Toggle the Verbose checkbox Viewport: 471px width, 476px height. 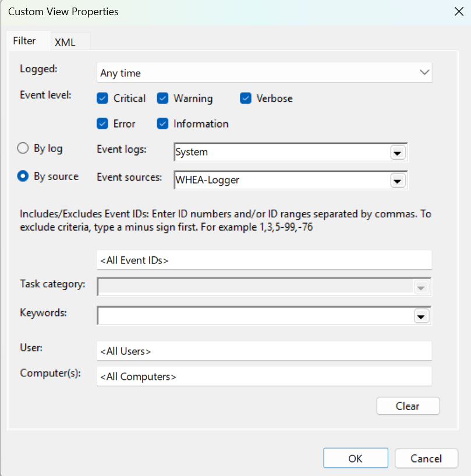[246, 98]
